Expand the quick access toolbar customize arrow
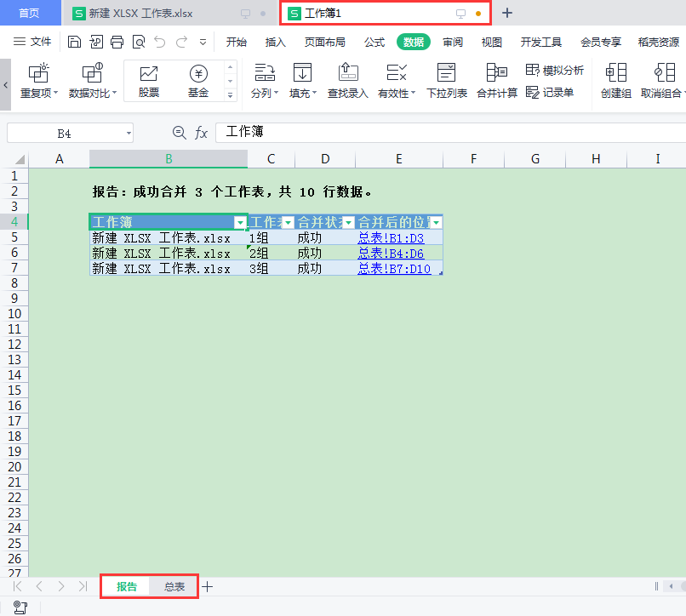 pos(203,43)
